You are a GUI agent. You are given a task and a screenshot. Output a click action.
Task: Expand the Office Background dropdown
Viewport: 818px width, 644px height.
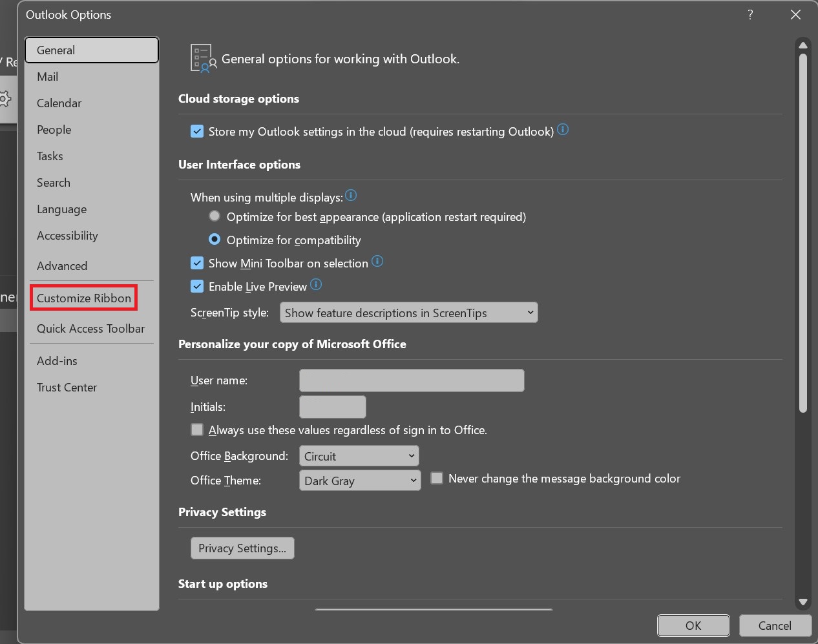359,457
